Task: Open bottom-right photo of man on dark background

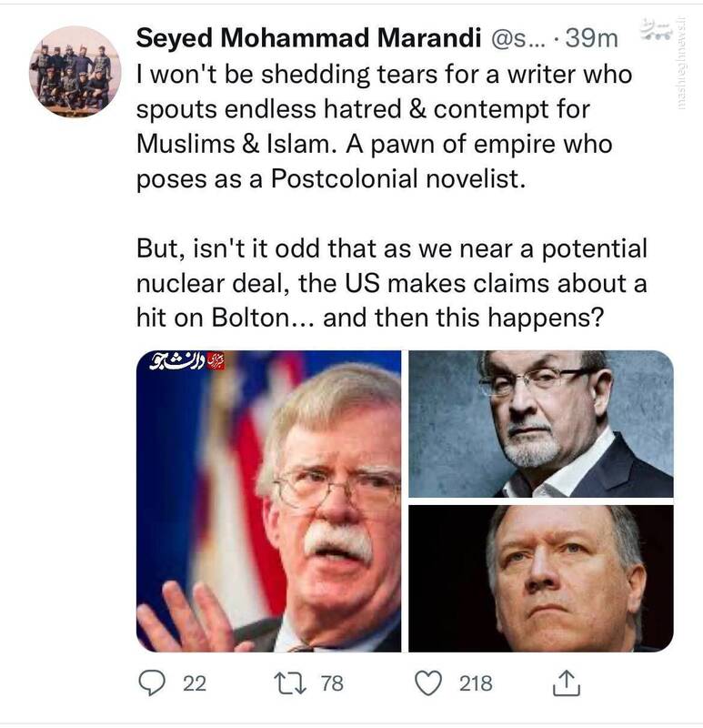Action: point(541,578)
